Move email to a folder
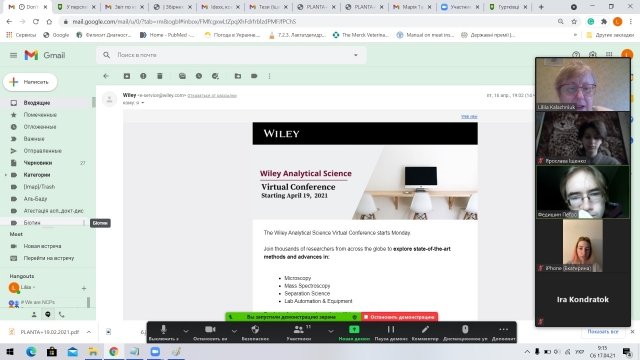This screenshot has width=640, height=360. tap(238, 76)
